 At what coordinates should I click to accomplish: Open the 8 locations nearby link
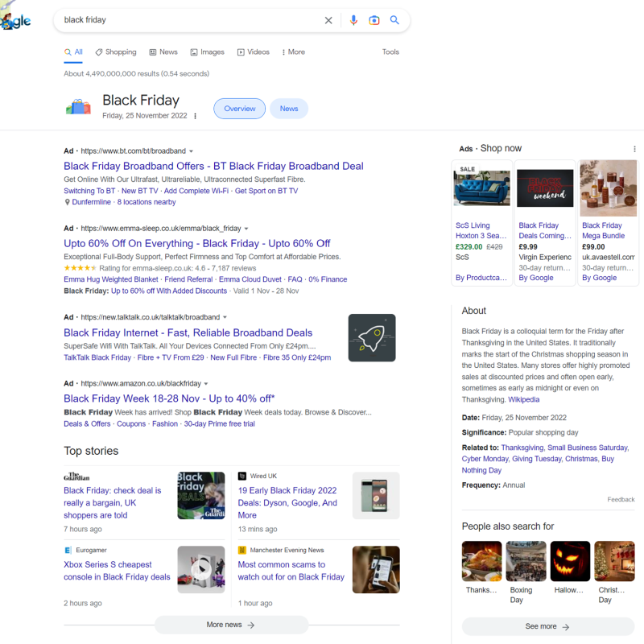click(x=147, y=202)
